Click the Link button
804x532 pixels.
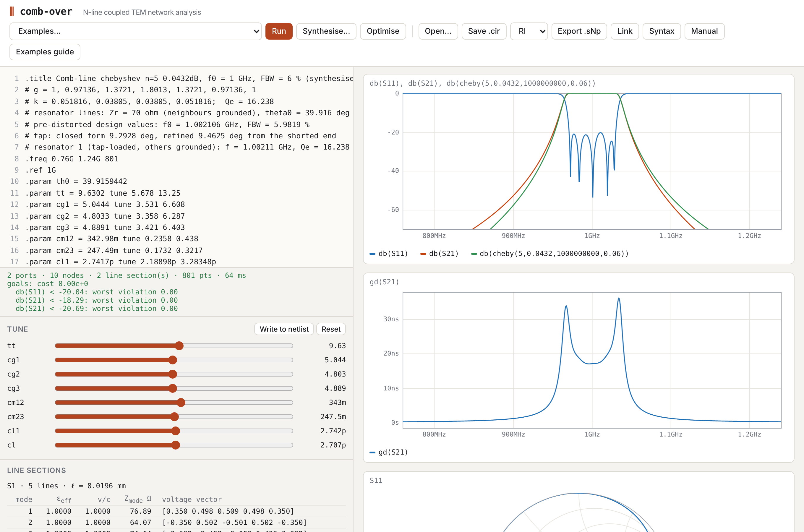(x=625, y=31)
